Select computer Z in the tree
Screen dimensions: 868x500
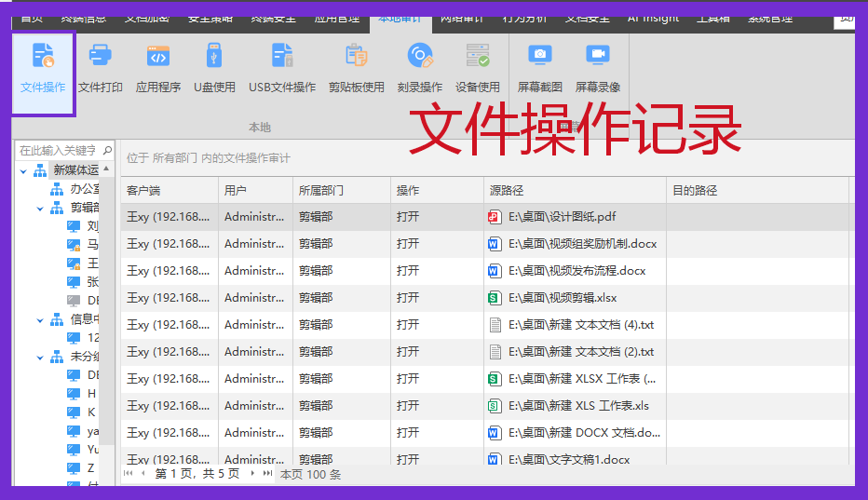tap(81, 468)
